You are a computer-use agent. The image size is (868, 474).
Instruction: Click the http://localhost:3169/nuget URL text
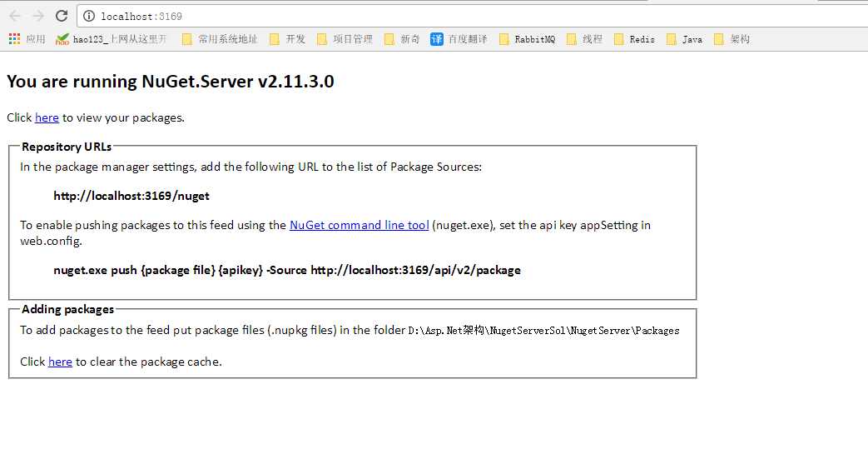click(x=131, y=196)
